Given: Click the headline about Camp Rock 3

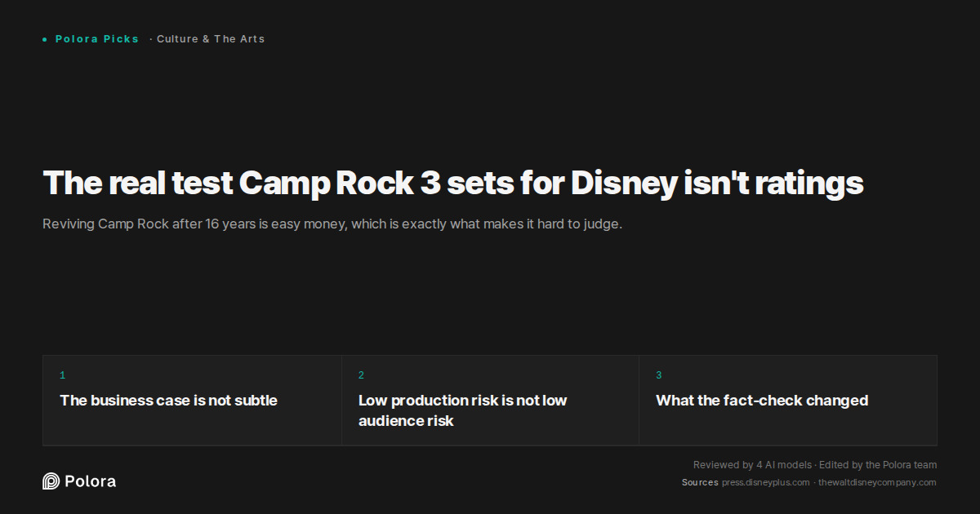Looking at the screenshot, I should (x=452, y=183).
